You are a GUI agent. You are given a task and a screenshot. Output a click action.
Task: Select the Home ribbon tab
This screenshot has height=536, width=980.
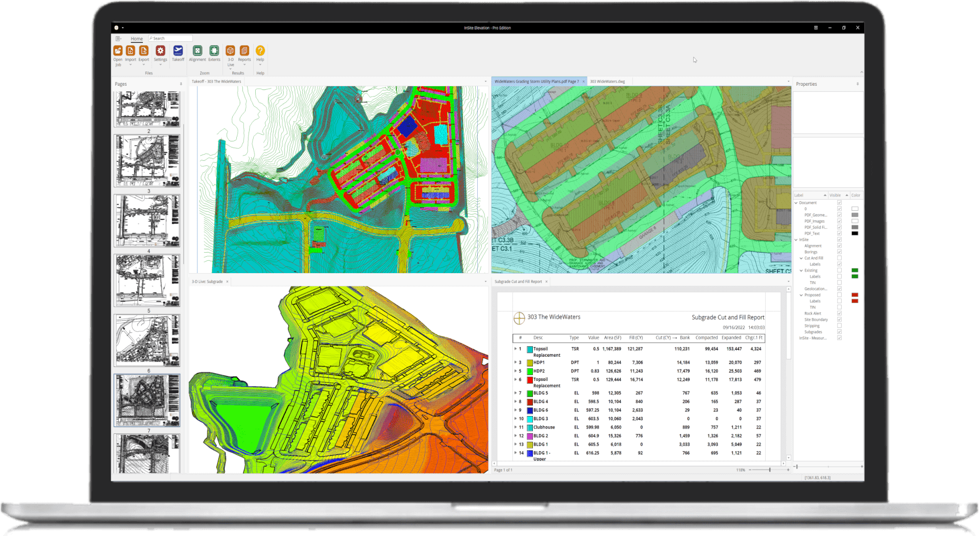click(136, 39)
